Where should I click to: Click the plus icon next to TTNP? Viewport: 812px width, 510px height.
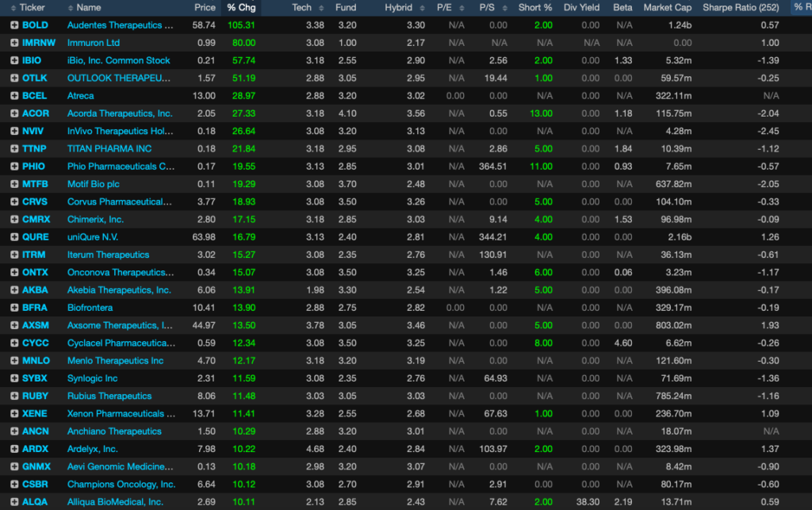pos(14,148)
